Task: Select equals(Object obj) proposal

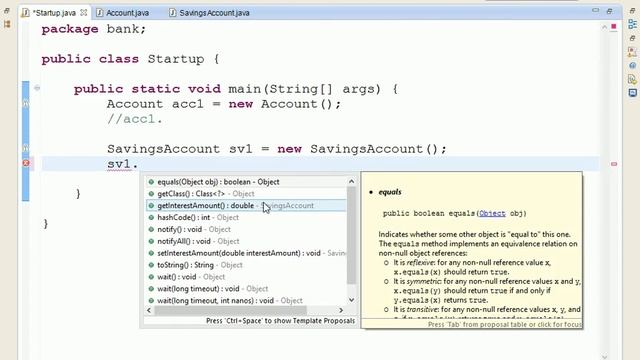Action: coord(247,182)
